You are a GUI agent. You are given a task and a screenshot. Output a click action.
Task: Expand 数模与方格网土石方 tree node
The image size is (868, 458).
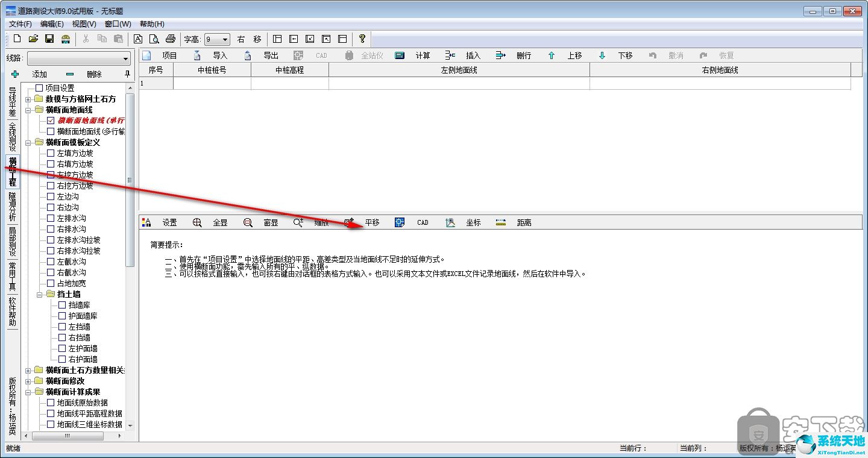(28, 99)
